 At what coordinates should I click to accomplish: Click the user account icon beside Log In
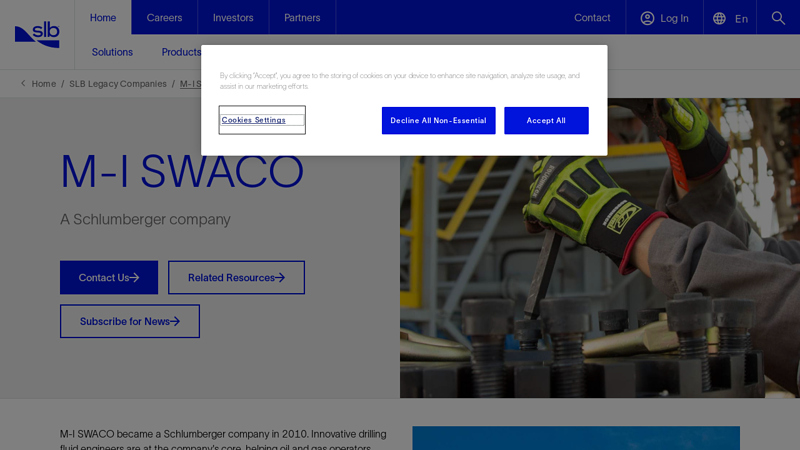point(647,18)
